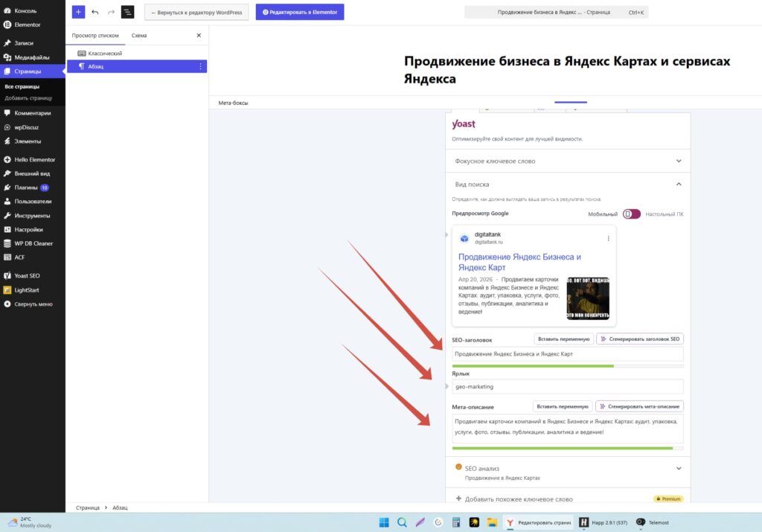Click the Premium badge
Screen dimensions: 762x532
pos(668,499)
